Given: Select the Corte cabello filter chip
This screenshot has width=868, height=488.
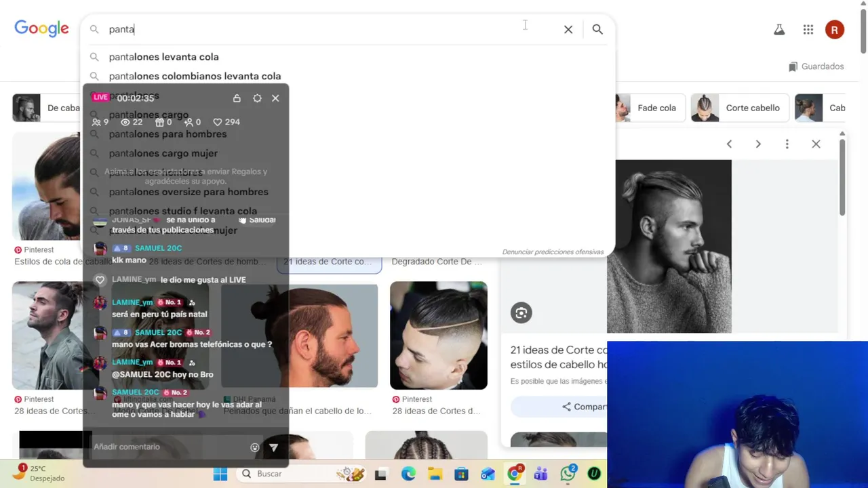Looking at the screenshot, I should [x=740, y=108].
